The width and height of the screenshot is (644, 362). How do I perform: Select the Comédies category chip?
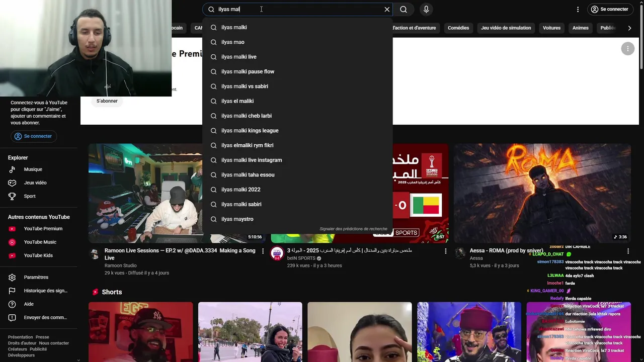(458, 28)
